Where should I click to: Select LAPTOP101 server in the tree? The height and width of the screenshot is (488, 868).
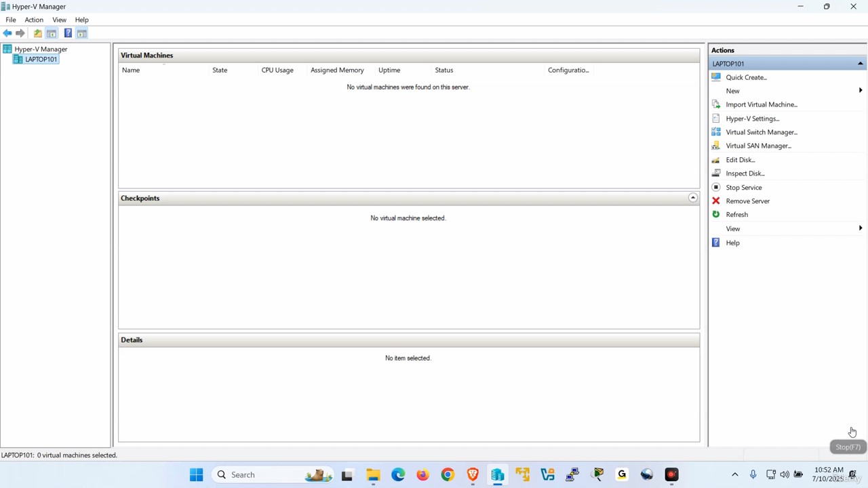click(41, 59)
